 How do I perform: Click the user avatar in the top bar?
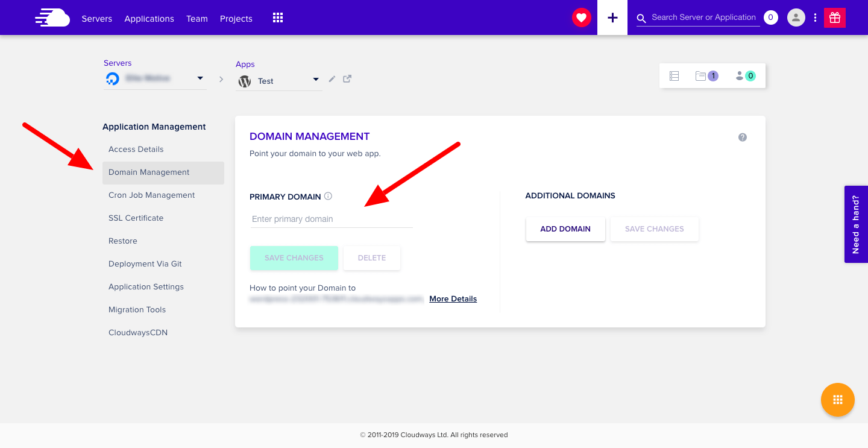click(x=796, y=17)
